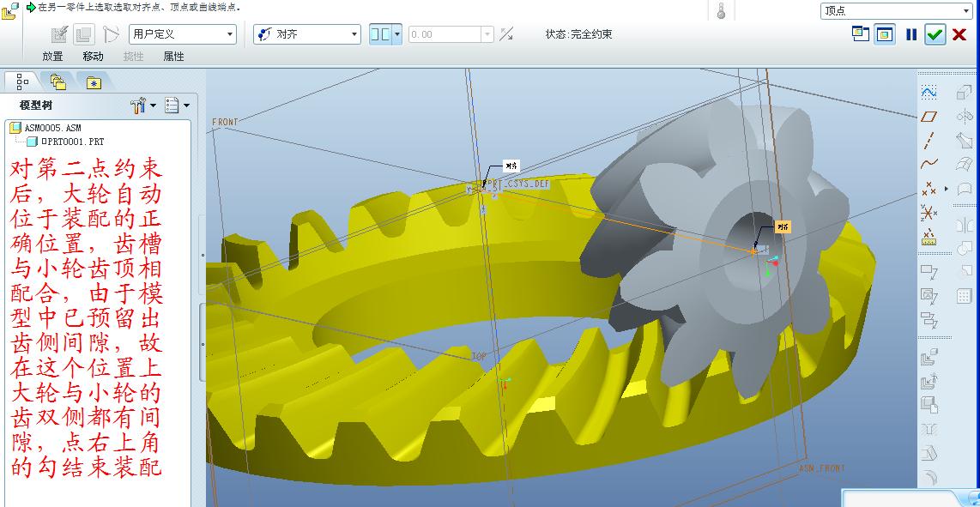Click the bolt icon in top bar
980x507 pixels.
pyautogui.click(x=721, y=10)
